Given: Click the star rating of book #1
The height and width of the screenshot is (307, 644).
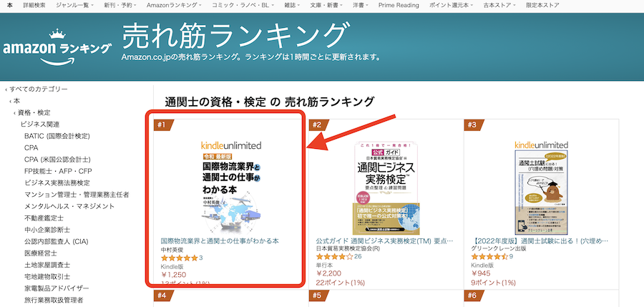Looking at the screenshot, I should click(178, 258).
